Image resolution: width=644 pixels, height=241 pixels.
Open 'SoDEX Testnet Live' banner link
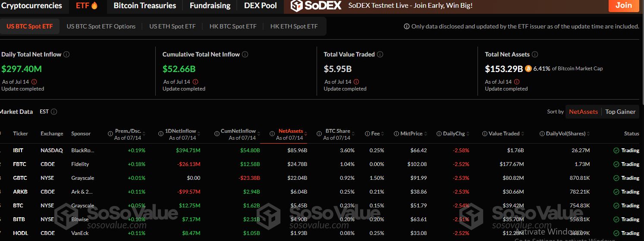(410, 6)
